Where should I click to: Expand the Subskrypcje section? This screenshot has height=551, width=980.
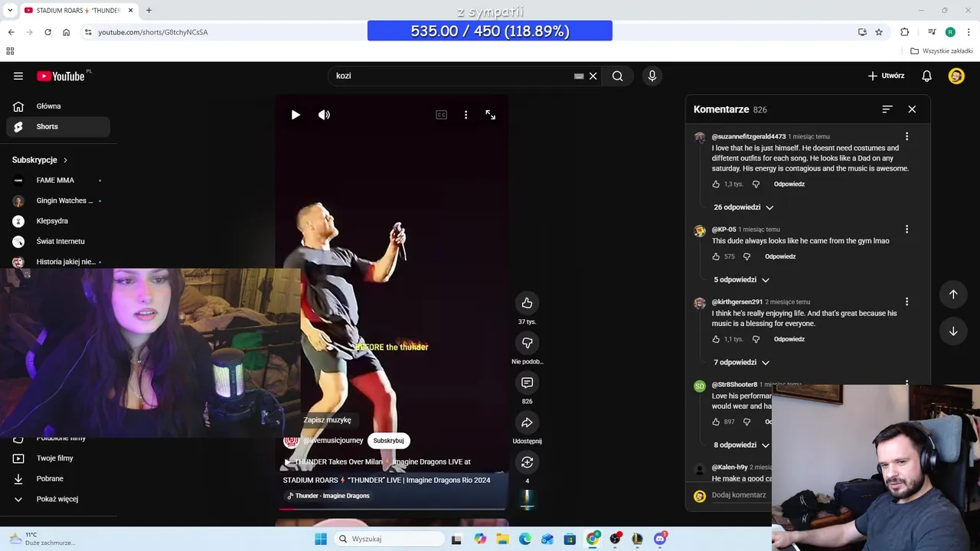40,160
